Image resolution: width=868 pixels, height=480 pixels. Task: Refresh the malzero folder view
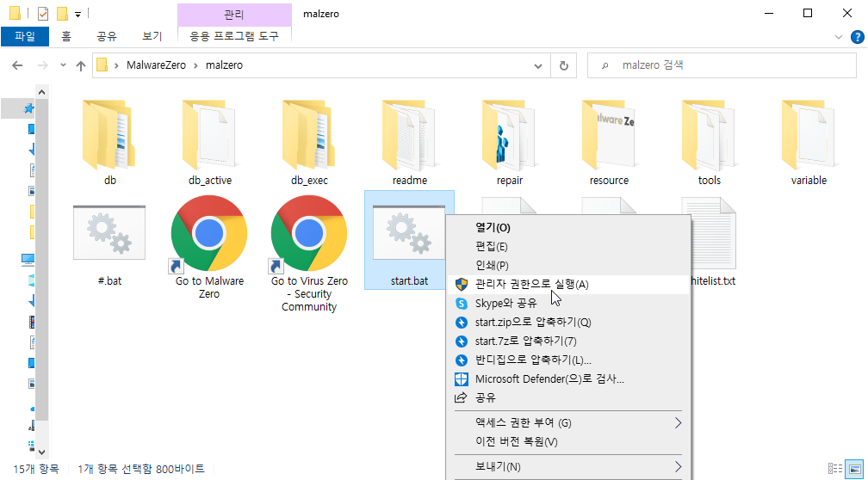pos(563,65)
